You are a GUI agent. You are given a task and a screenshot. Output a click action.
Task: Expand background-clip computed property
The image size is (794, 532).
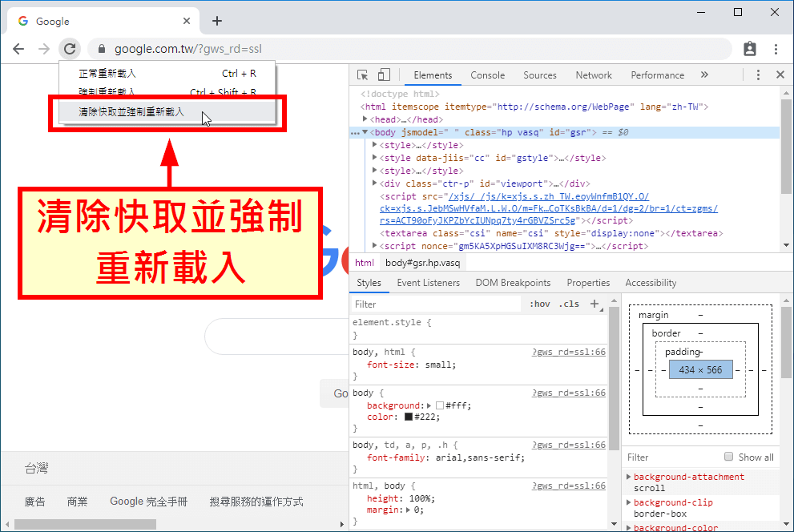pyautogui.click(x=628, y=502)
